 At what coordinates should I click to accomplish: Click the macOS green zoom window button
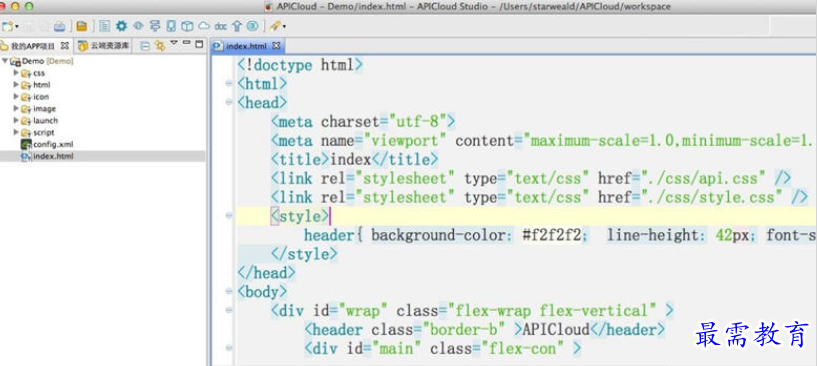(29, 7)
